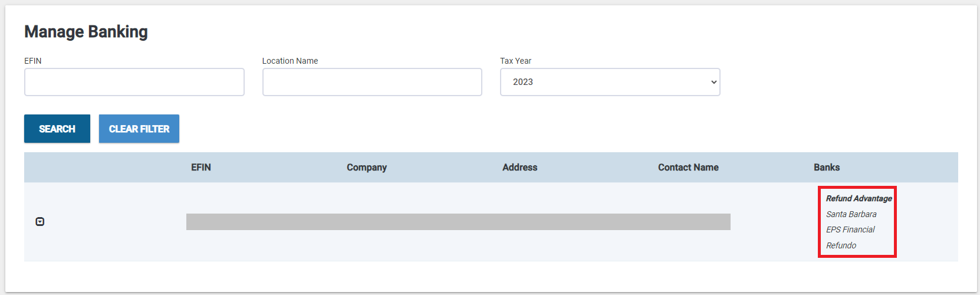Click the Location Name field label

tap(290, 61)
